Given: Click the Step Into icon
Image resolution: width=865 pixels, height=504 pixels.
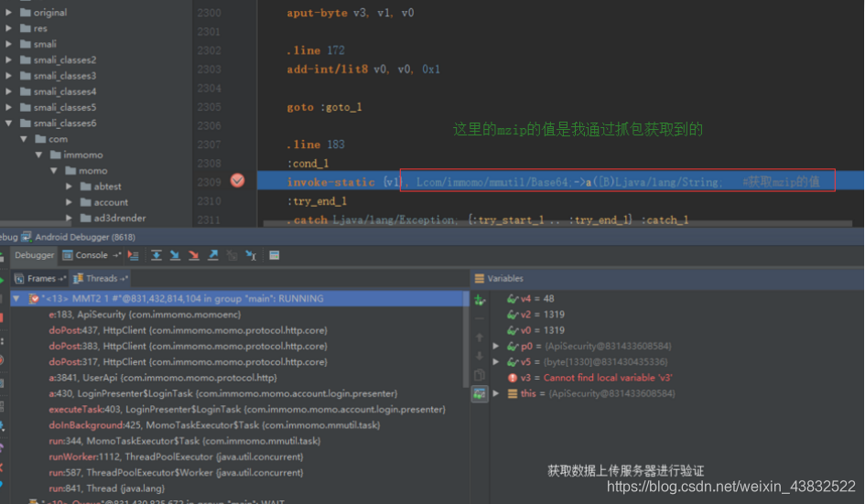Looking at the screenshot, I should 175,255.
